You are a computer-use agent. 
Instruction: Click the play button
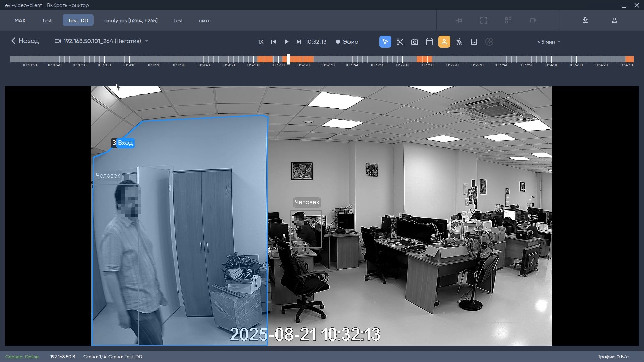pos(286,42)
